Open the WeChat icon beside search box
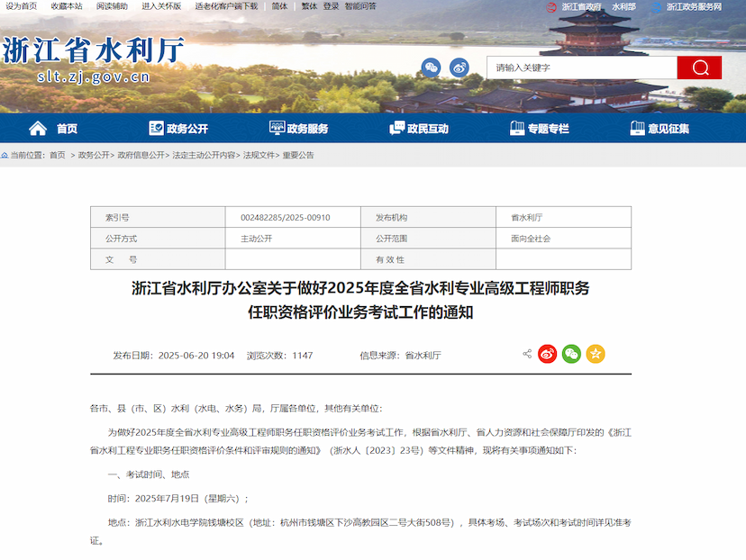 (x=432, y=68)
